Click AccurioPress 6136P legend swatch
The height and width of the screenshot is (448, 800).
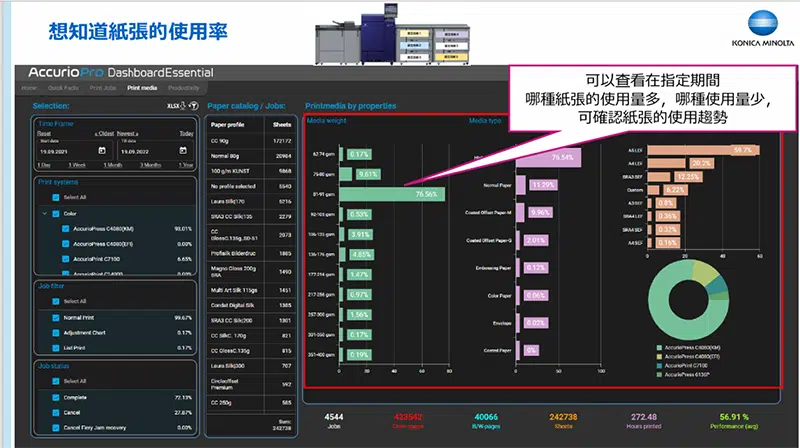click(x=660, y=375)
